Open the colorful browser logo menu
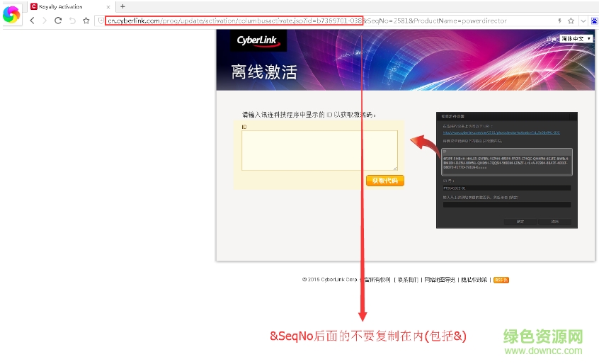599x364 pixels. [11, 13]
